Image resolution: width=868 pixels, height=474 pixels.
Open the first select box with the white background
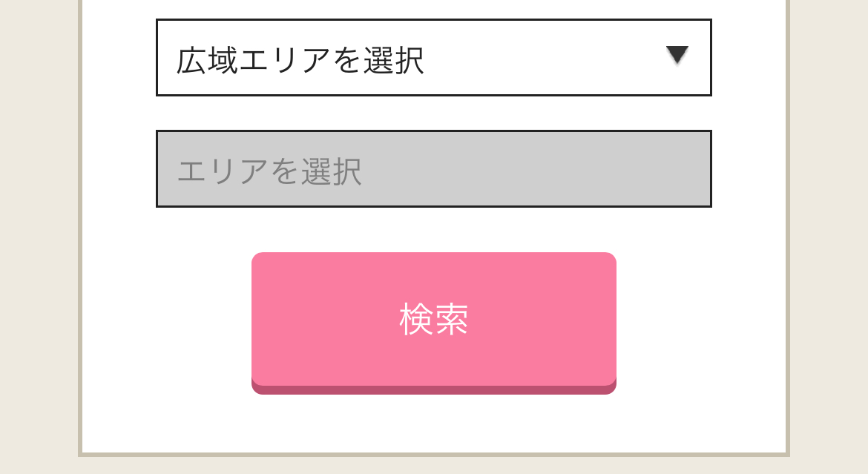[x=433, y=58]
